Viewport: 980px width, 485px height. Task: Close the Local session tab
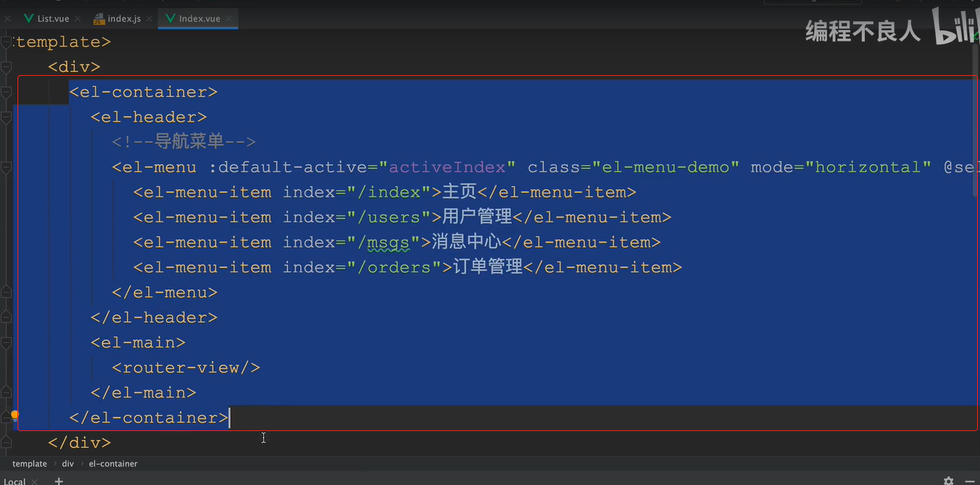[x=34, y=481]
